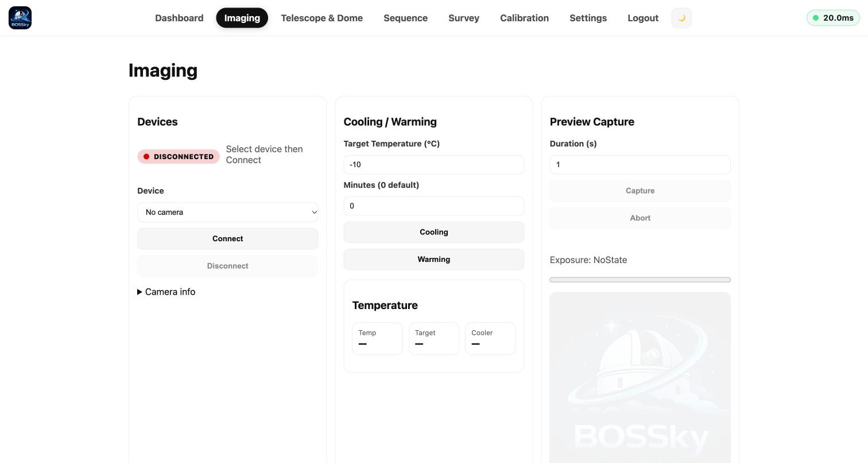Click the Target readout card

pos(433,339)
